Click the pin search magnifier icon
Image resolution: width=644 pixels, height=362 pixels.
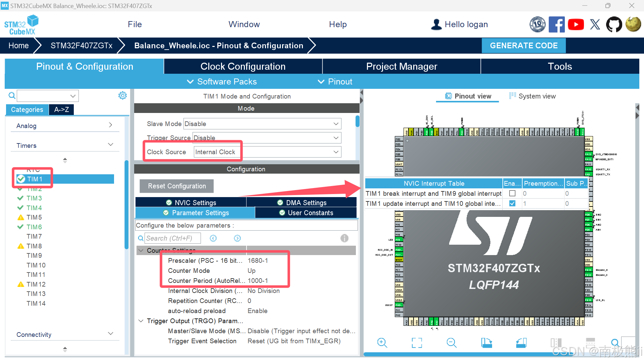[615, 343]
